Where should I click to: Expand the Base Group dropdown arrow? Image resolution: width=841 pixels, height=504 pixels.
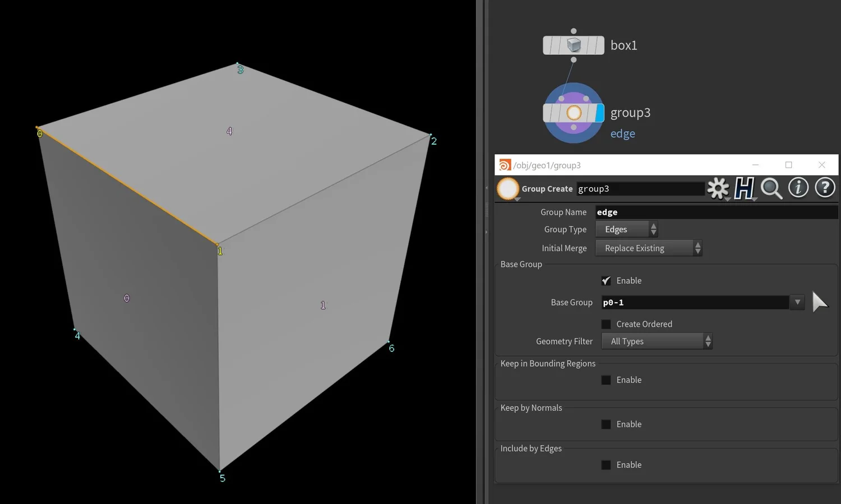pos(797,302)
